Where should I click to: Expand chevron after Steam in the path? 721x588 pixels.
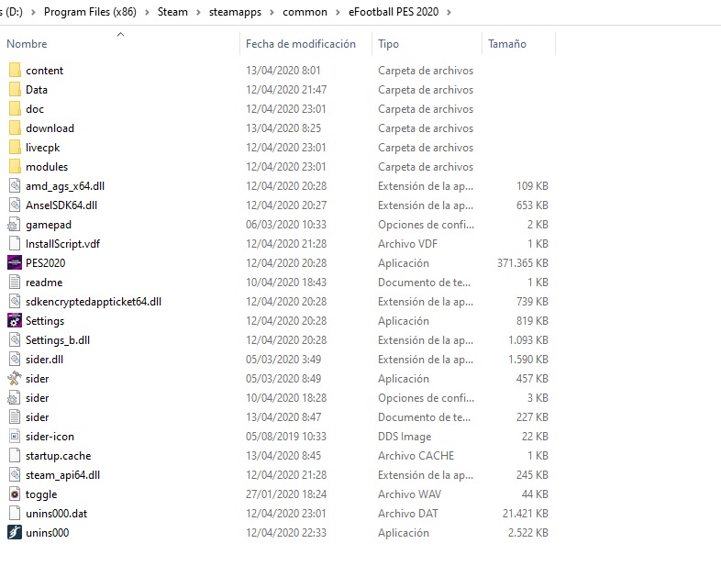pos(199,13)
